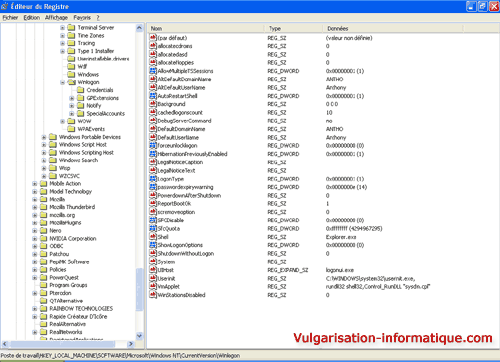Select the LegalNoticeCaption value name
The image size is (500, 362).
tap(180, 162)
